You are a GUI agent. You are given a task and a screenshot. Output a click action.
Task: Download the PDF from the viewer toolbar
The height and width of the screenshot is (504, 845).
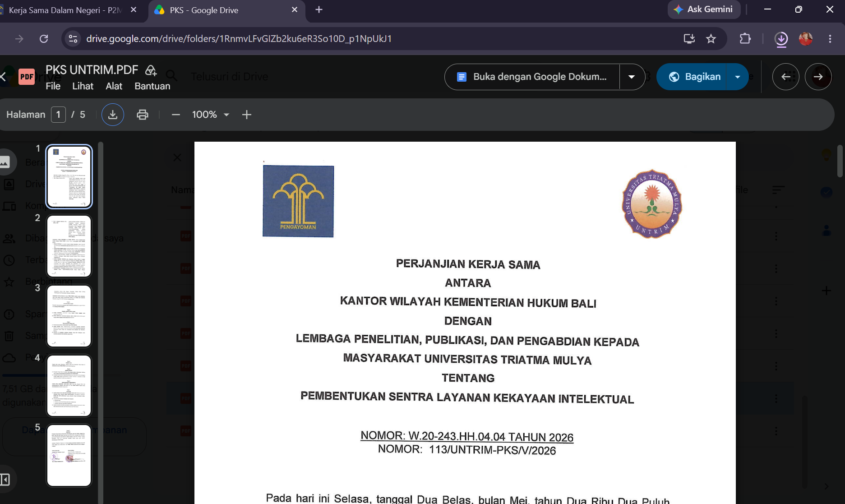pos(113,115)
